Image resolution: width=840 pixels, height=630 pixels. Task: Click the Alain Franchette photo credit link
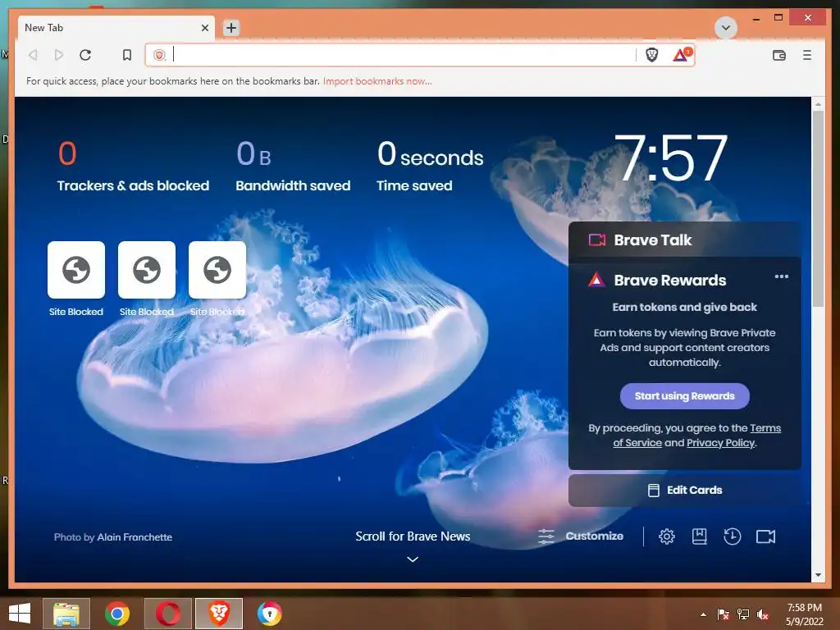pos(135,536)
